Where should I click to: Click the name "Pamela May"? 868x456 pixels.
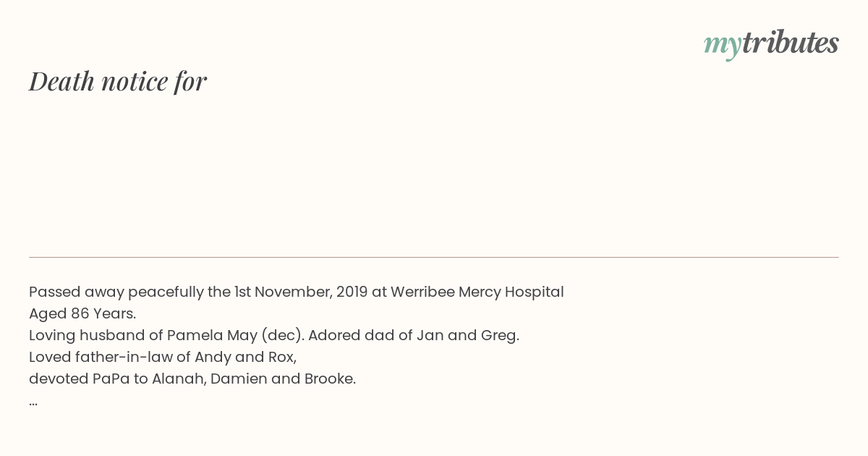(x=212, y=336)
